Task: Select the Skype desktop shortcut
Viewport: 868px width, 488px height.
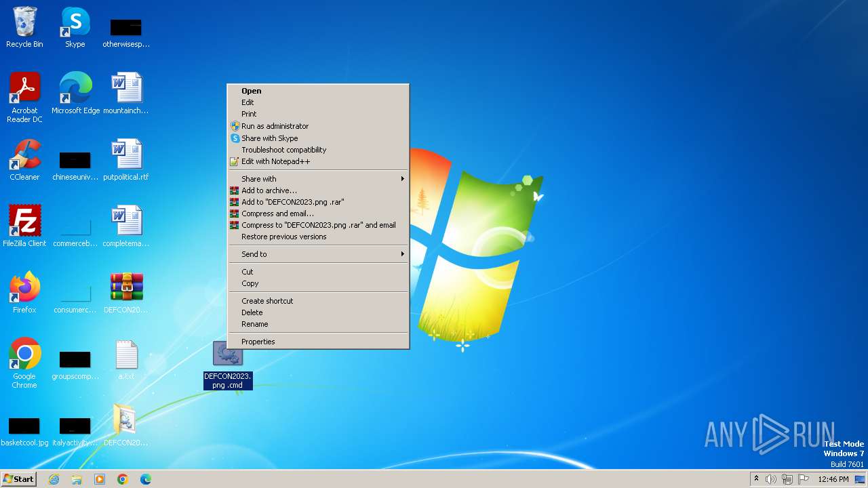Action: (75, 27)
